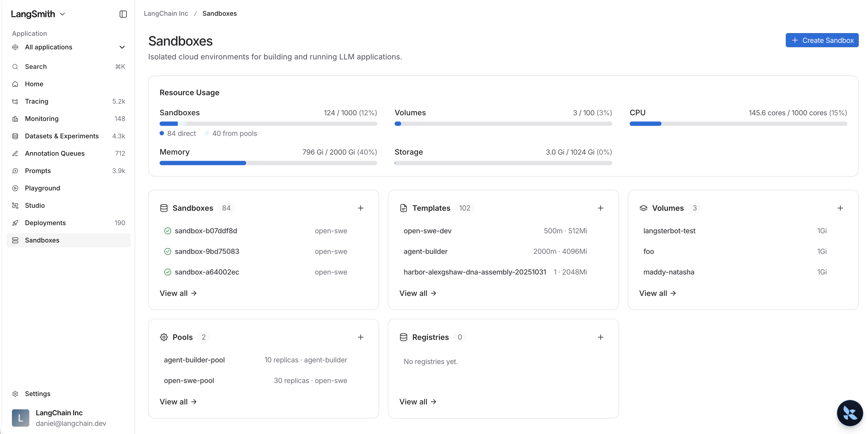868x434 pixels.
Task: Navigate to LangChain Inc breadcrumb
Action: pos(166,14)
